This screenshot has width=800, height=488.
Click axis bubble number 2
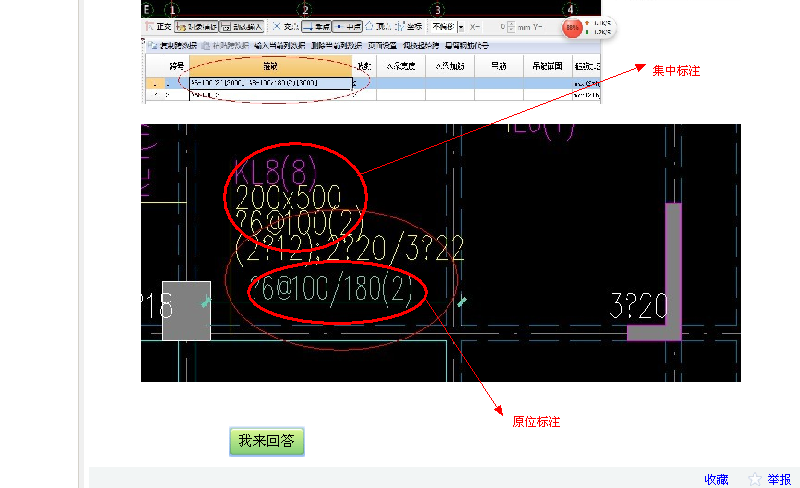tap(305, 10)
